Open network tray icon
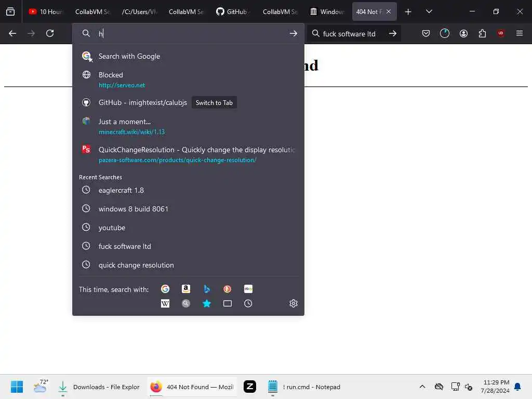This screenshot has width=532, height=399. [x=455, y=387]
